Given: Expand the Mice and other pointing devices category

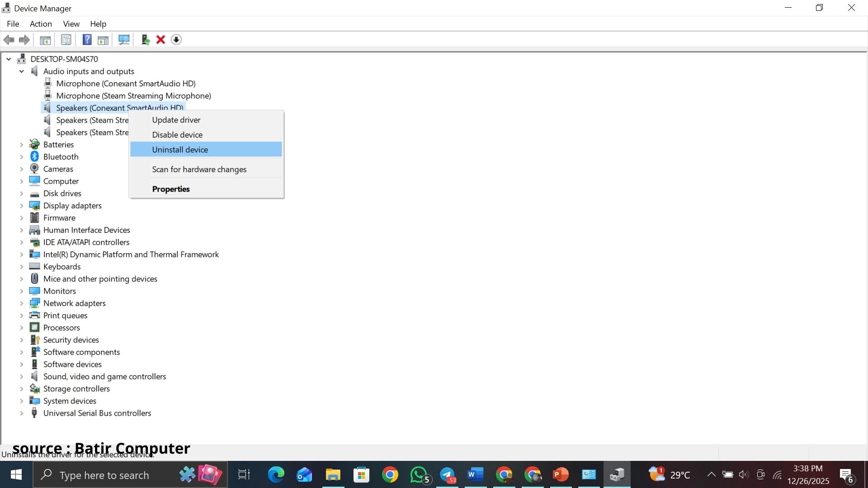Looking at the screenshot, I should (21, 278).
